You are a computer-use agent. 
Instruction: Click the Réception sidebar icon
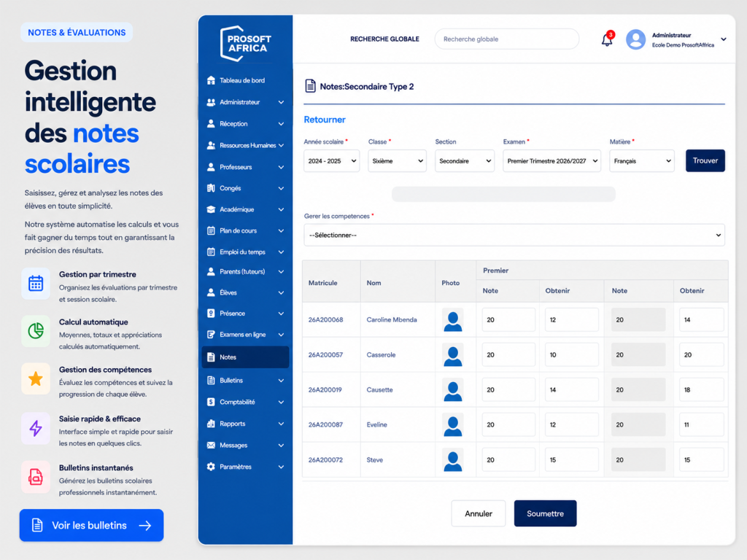click(211, 124)
